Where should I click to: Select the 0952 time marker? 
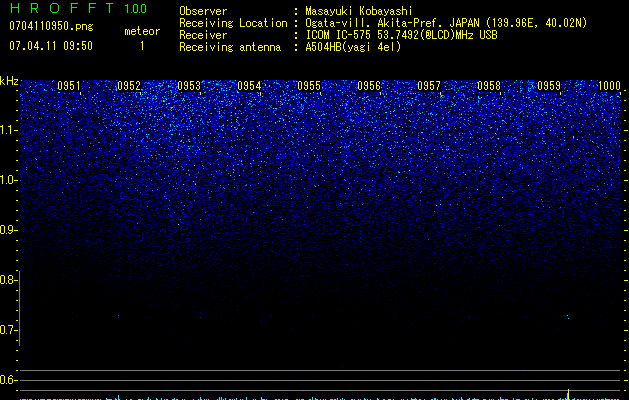coord(129,86)
